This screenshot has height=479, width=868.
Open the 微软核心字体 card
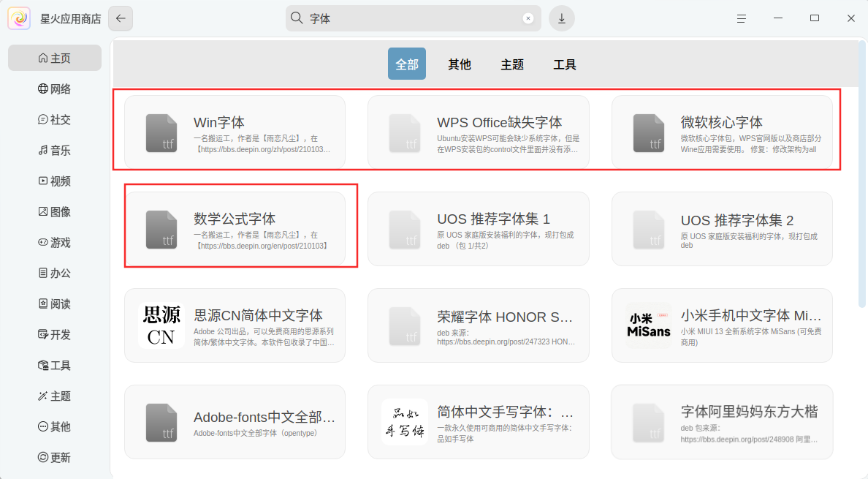point(722,132)
